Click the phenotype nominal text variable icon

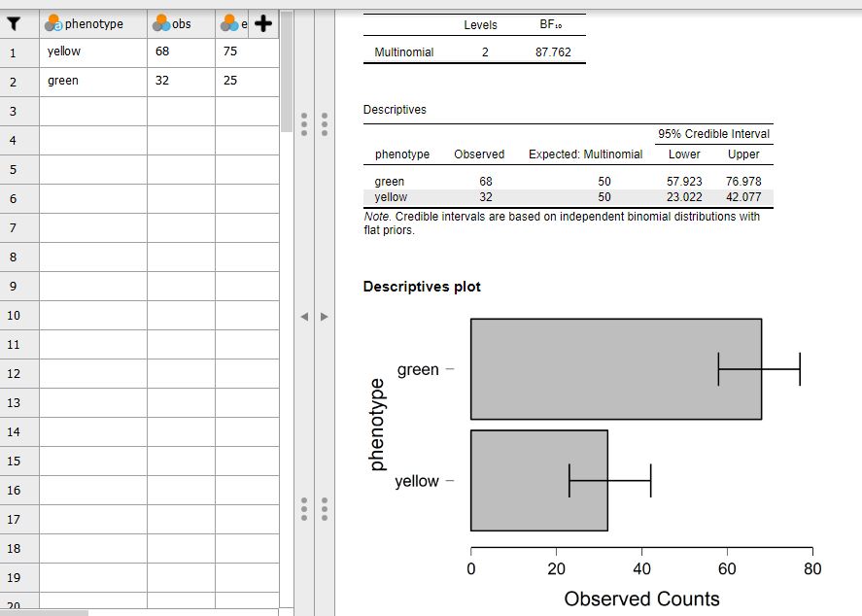point(53,23)
